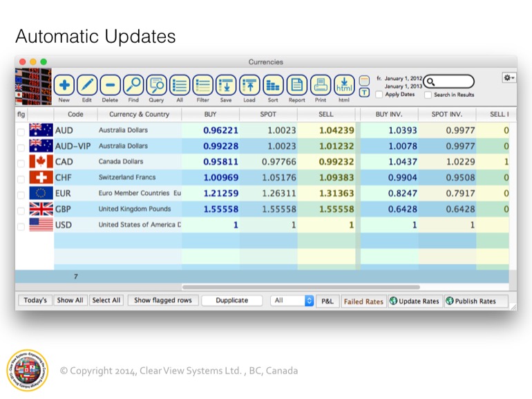Image resolution: width=532 pixels, height=399 pixels.
Task: Click Show flagged rows button
Action: (x=163, y=300)
